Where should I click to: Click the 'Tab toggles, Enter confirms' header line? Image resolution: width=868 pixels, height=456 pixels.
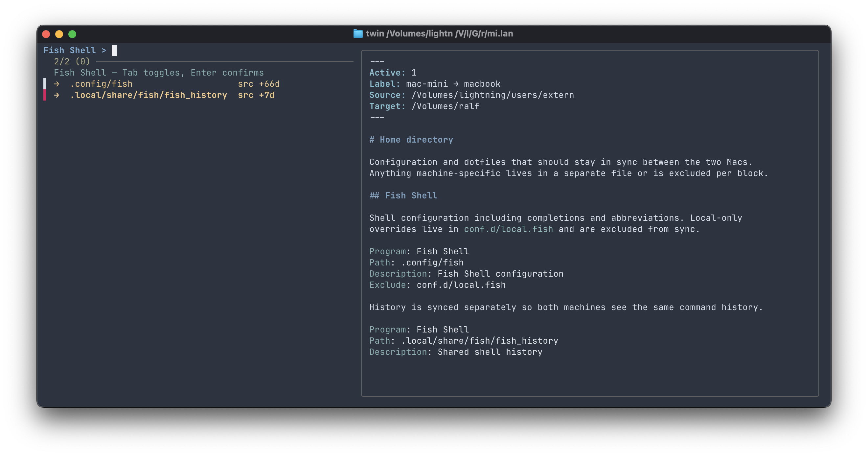click(159, 73)
